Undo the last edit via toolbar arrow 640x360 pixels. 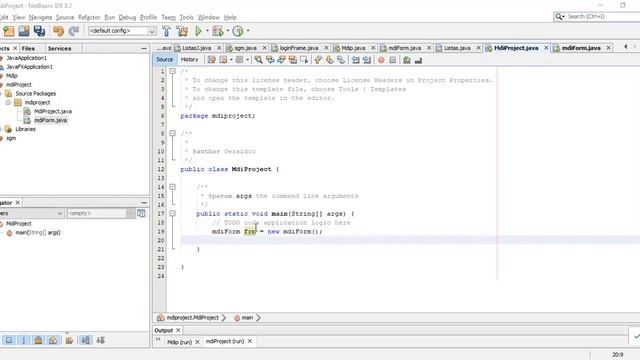58,31
